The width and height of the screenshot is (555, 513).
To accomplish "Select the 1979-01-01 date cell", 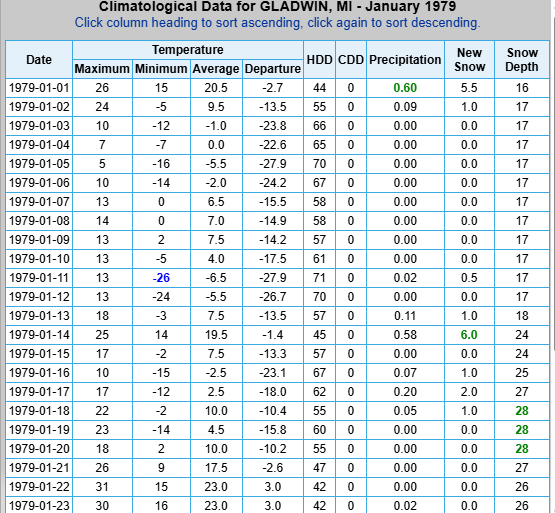I will [39, 88].
